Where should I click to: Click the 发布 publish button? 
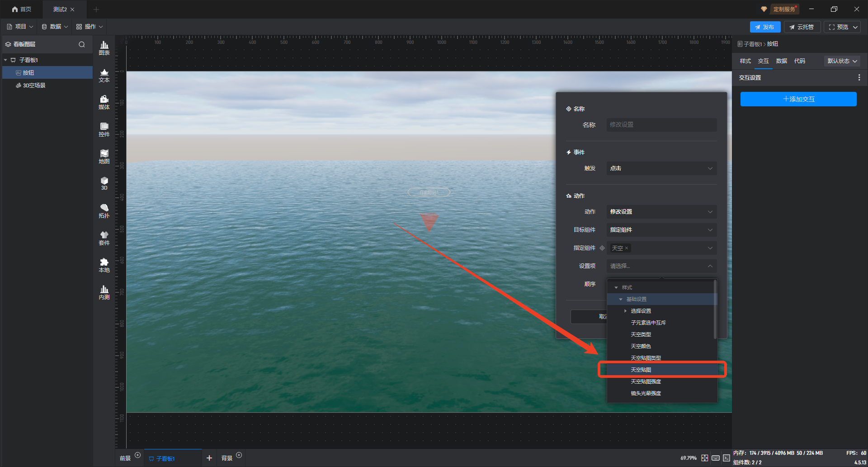click(x=764, y=27)
